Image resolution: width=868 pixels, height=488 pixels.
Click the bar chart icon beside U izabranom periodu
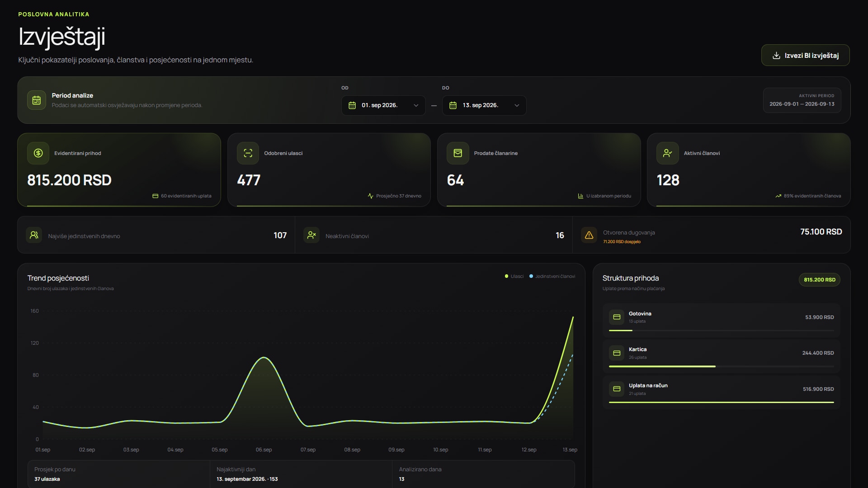(580, 196)
